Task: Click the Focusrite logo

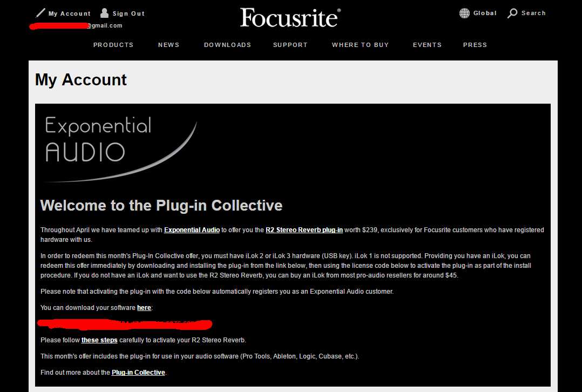Action: [x=290, y=17]
